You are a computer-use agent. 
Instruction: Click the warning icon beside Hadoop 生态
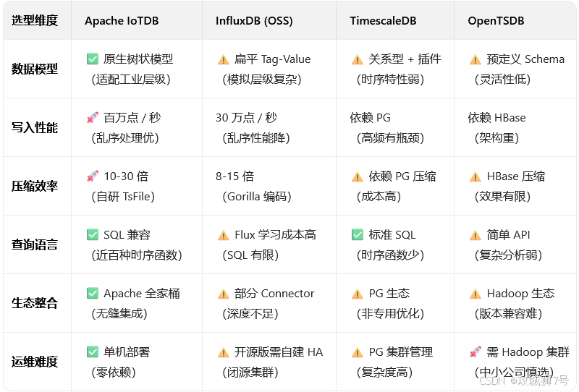click(x=476, y=294)
